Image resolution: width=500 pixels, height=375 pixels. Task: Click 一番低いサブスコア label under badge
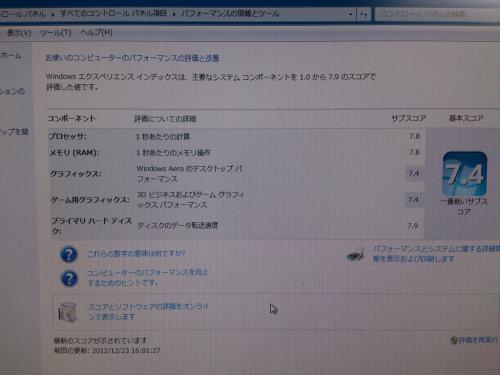pyautogui.click(x=464, y=206)
